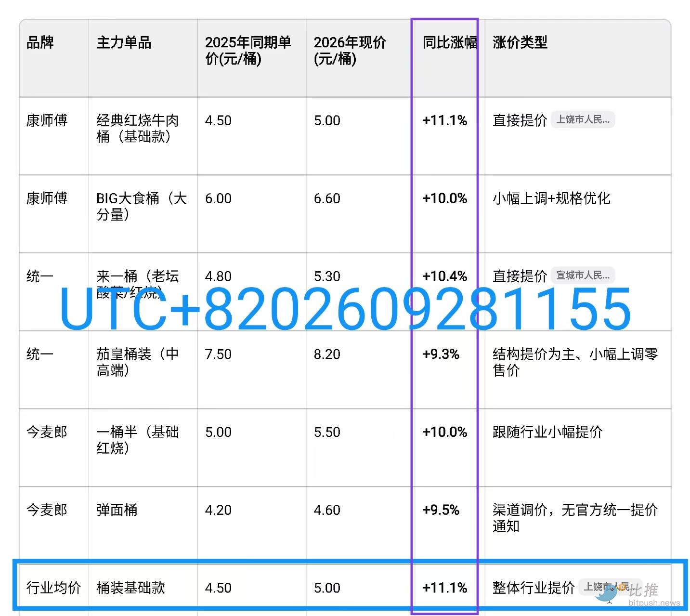Select the 6.60 current price cell
Image resolution: width=690 pixels, height=616 pixels.
pyautogui.click(x=327, y=198)
